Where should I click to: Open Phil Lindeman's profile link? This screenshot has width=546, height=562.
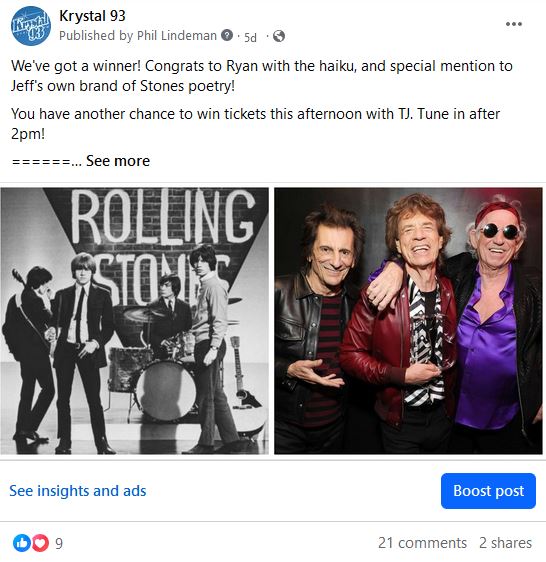pyautogui.click(x=177, y=35)
